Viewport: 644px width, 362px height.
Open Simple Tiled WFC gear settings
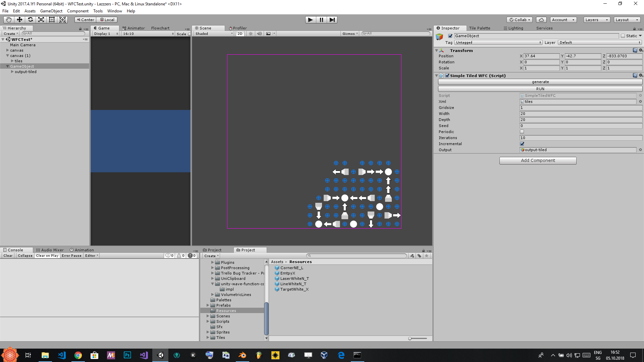click(641, 75)
